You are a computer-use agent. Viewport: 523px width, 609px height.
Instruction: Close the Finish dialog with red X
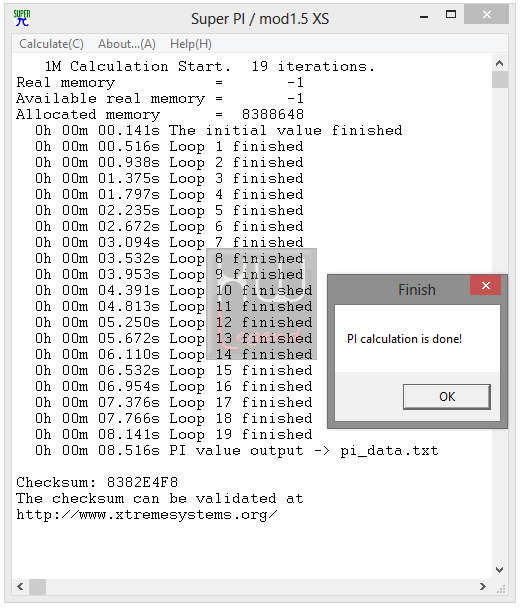click(x=485, y=285)
